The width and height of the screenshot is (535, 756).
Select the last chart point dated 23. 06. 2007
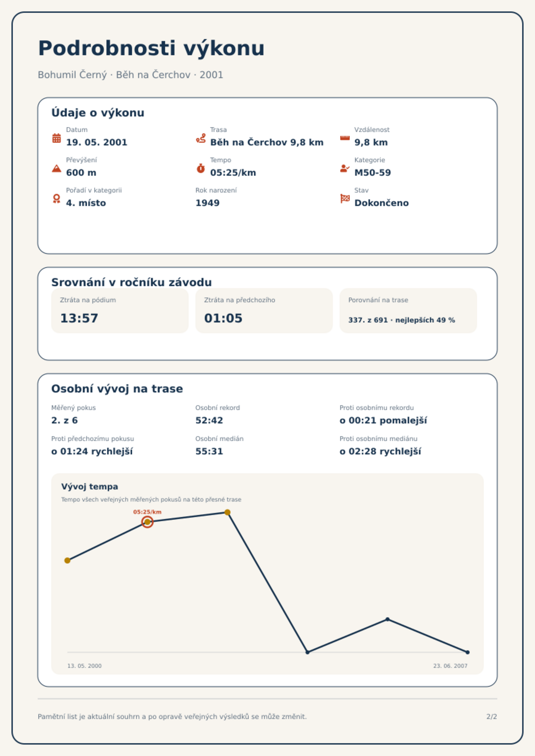[x=467, y=652]
